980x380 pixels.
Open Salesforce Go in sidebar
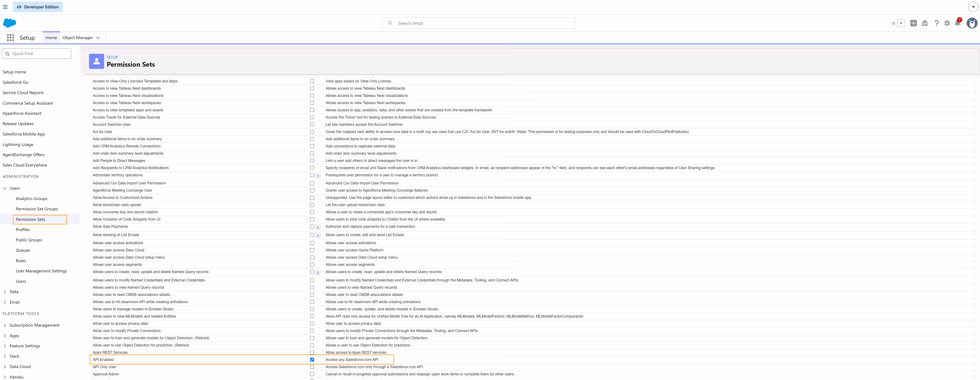coord(15,82)
